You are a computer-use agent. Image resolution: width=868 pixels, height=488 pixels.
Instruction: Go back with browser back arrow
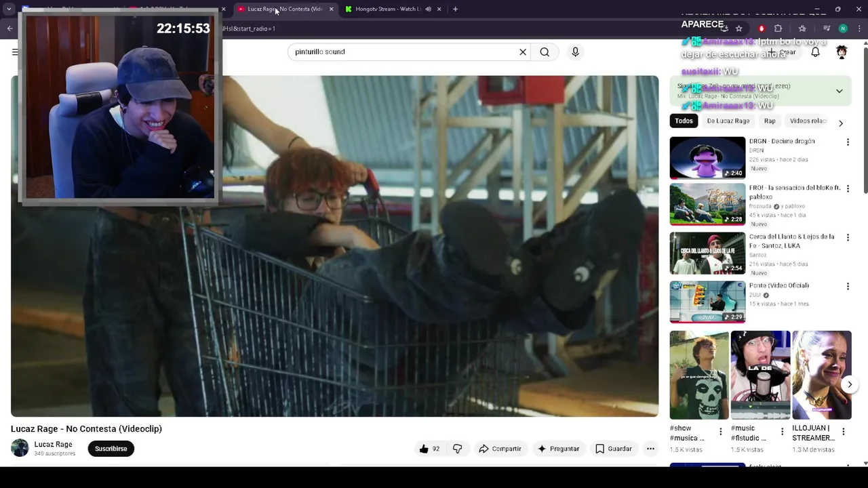tap(9, 28)
